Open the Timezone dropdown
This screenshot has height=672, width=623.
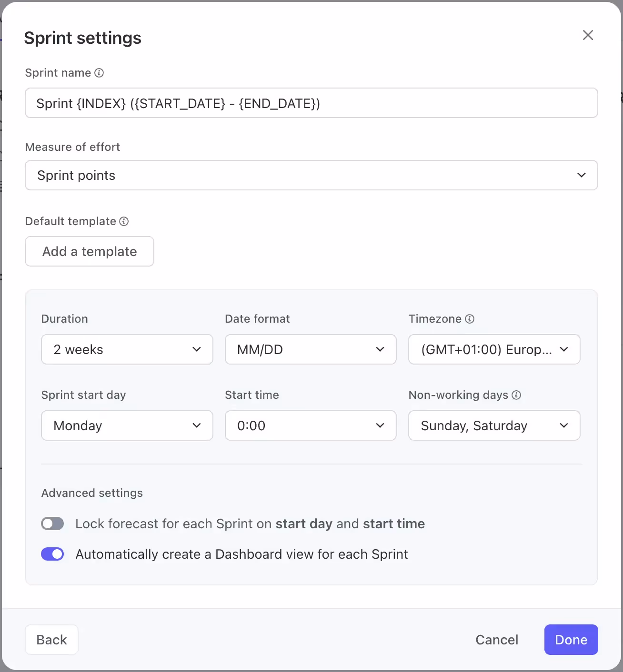point(494,349)
